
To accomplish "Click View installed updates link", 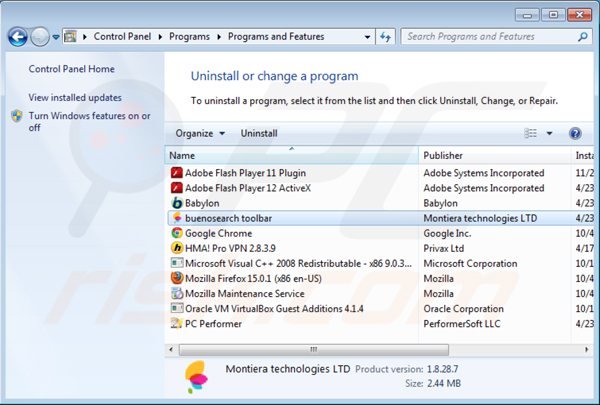I will (x=75, y=97).
